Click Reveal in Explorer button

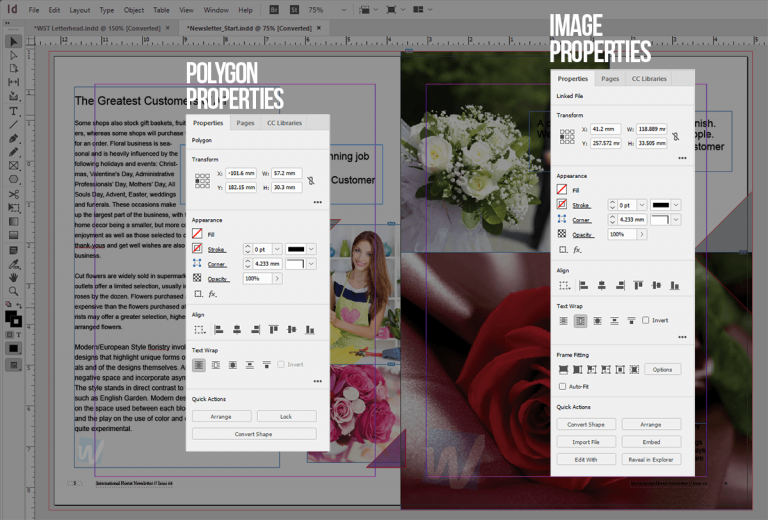click(651, 460)
